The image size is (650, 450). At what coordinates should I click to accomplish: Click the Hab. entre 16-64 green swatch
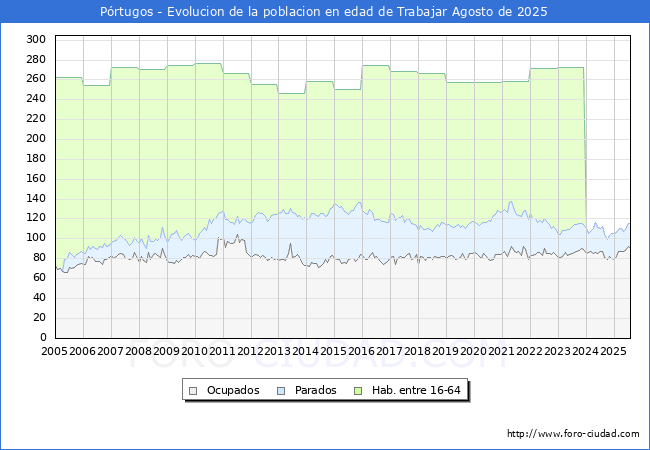coord(358,391)
